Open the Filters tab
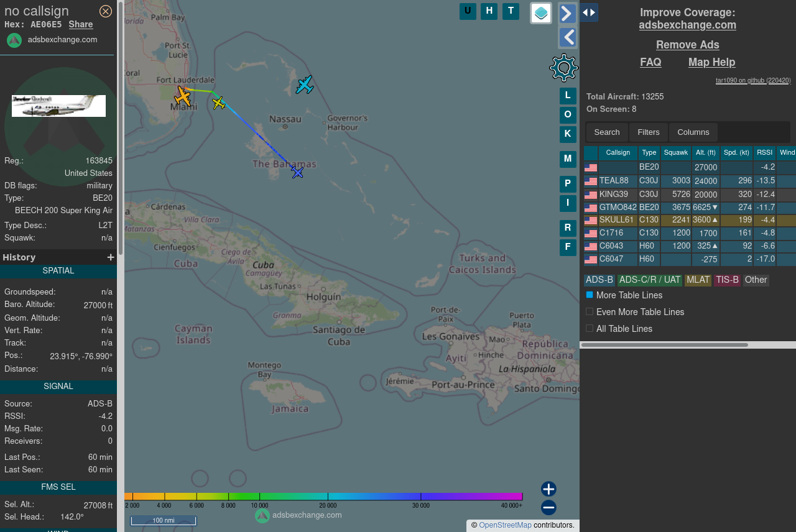796x532 pixels. 649,132
